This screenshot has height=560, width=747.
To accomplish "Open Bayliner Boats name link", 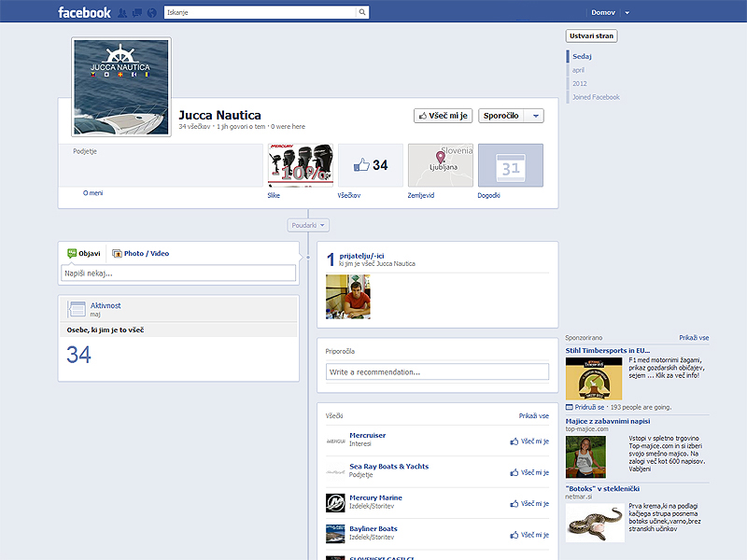I will tap(373, 528).
